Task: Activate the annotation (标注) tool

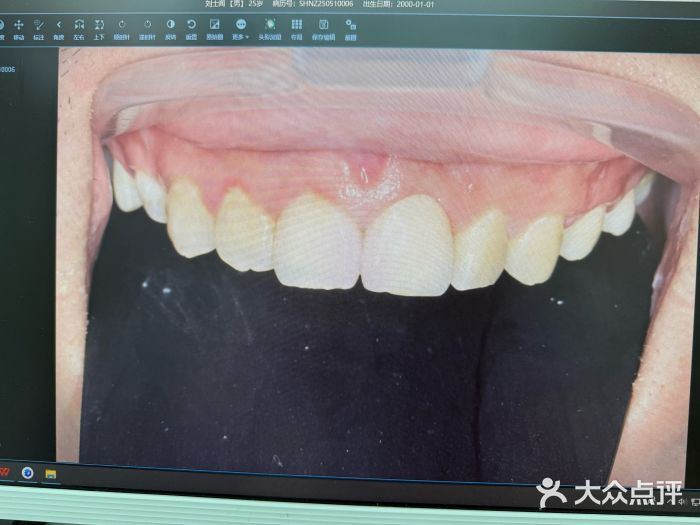Action: (39, 29)
